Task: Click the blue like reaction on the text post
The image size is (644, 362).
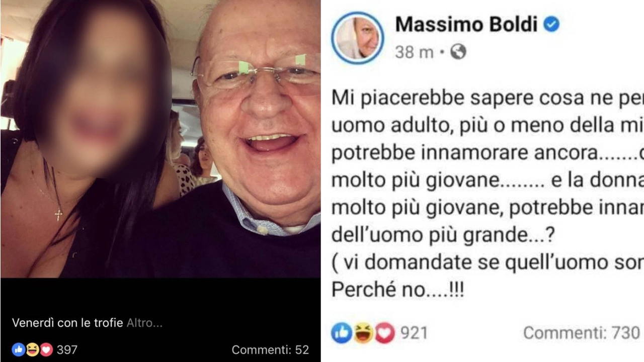Action: [342, 333]
